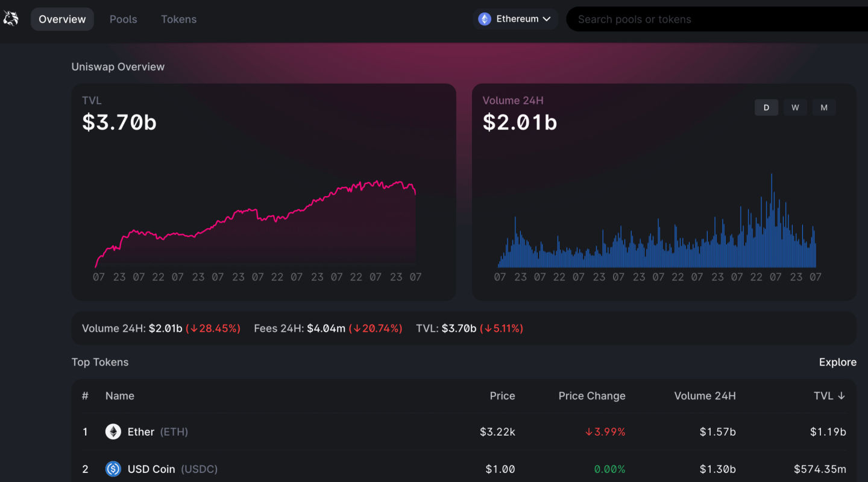Sort by the Name column header

pyautogui.click(x=120, y=396)
